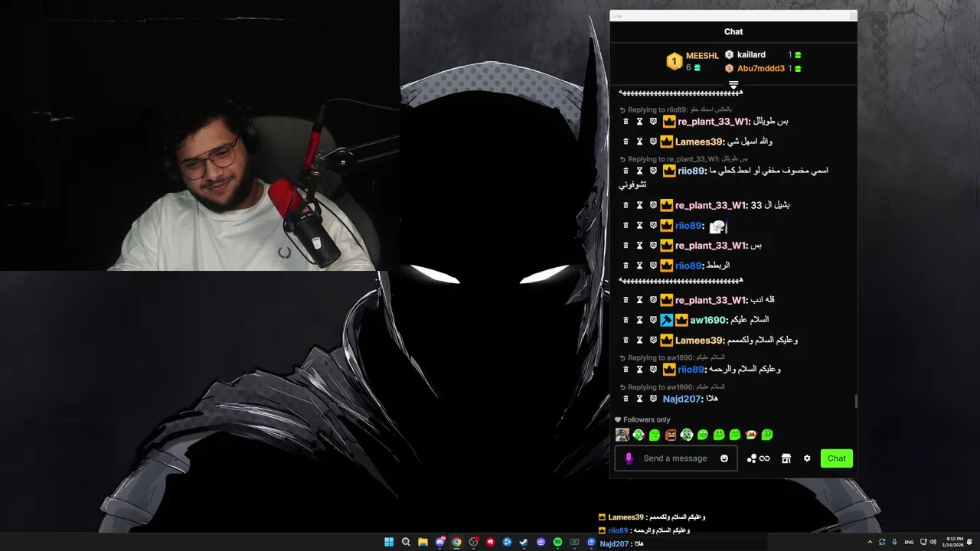
Task: Delete Najd207's chat message with trash icon
Action: click(x=626, y=399)
